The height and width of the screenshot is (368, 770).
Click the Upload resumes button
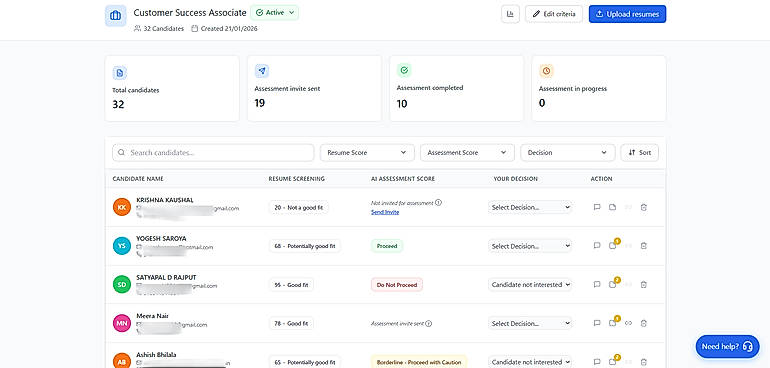pyautogui.click(x=628, y=14)
